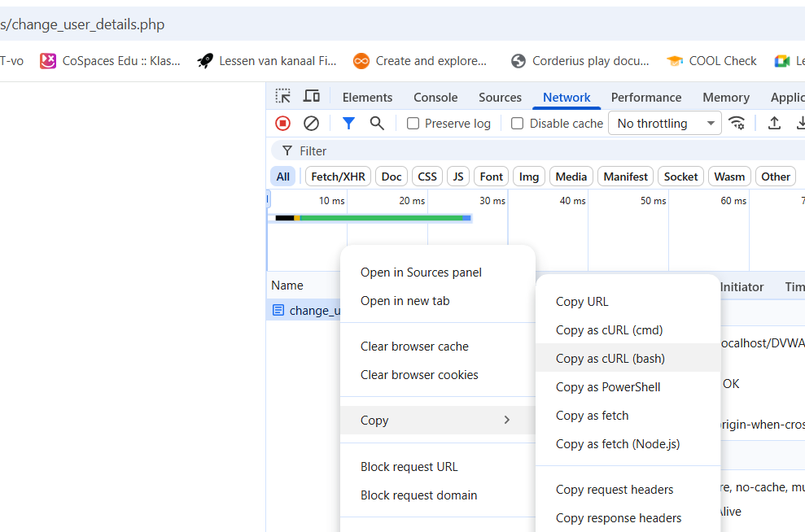805x532 pixels.
Task: Enable the Disable cache checkbox
Action: (x=518, y=124)
